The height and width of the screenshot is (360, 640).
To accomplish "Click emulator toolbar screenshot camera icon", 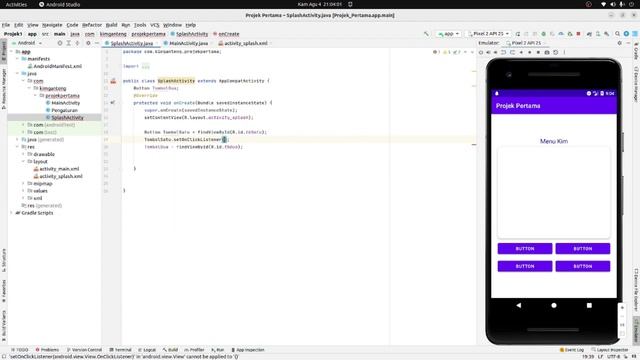I will click(547, 52).
